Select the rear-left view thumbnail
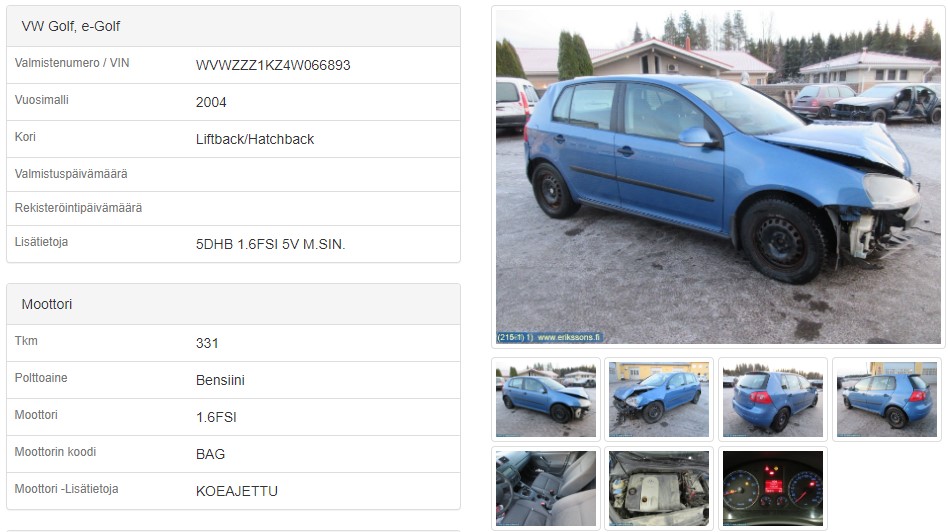The image size is (948, 532). point(773,399)
